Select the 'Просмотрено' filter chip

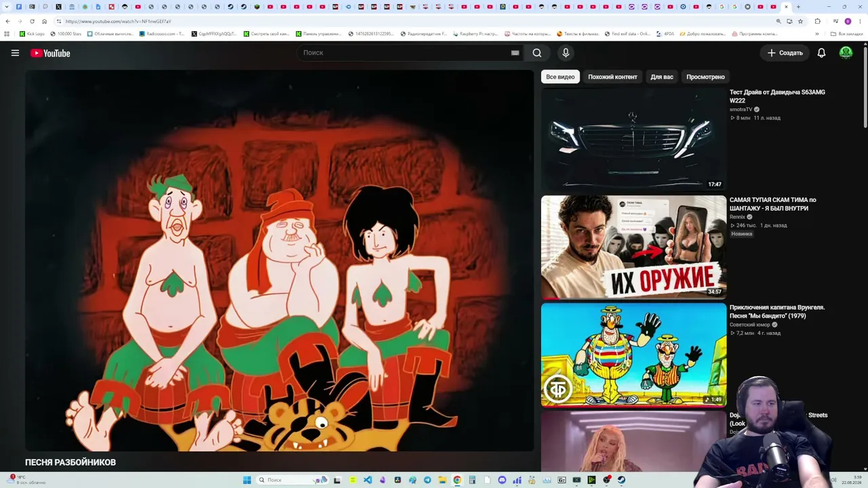(705, 77)
